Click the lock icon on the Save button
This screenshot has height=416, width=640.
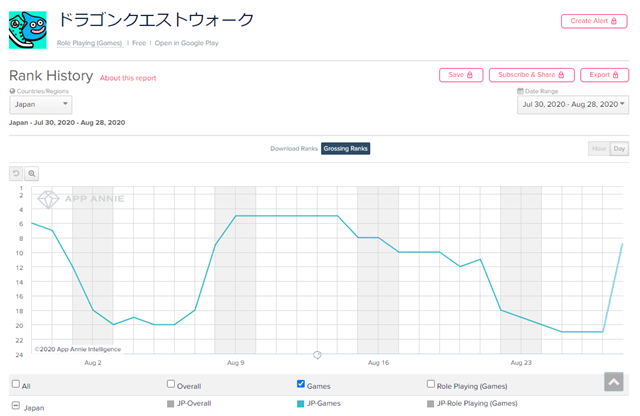click(470, 75)
